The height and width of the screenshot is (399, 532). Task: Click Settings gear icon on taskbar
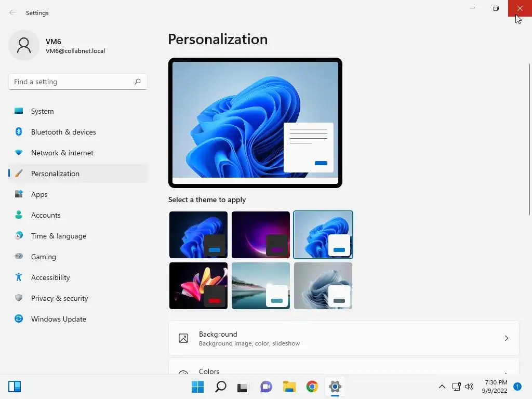pos(335,387)
